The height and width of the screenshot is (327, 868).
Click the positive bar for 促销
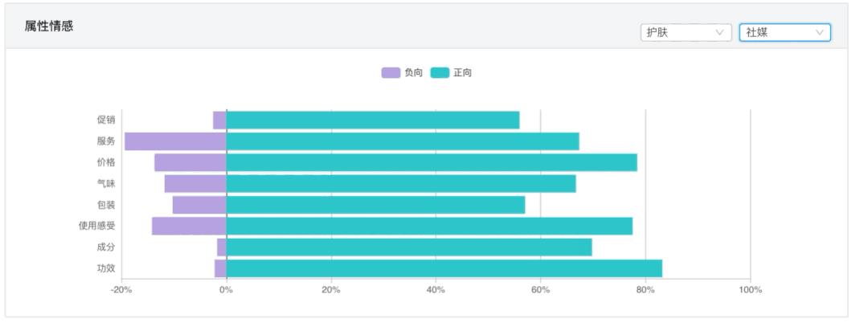(x=373, y=121)
